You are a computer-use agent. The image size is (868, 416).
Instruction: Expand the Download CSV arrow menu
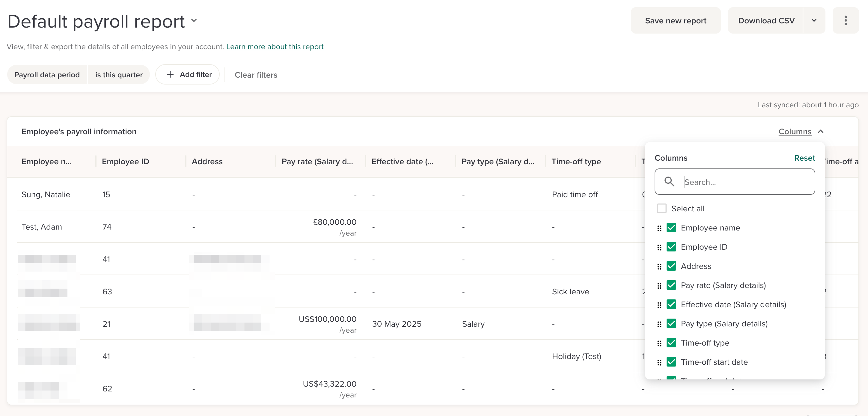(814, 21)
